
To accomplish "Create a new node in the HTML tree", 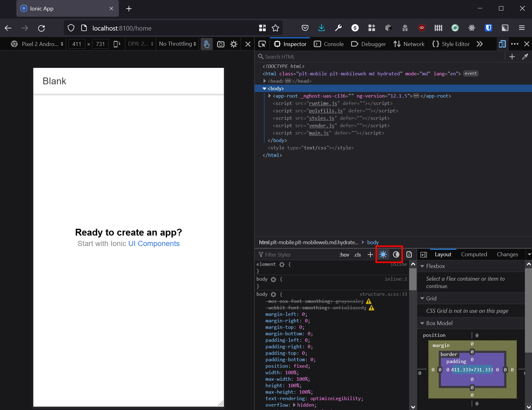I will click(x=512, y=56).
